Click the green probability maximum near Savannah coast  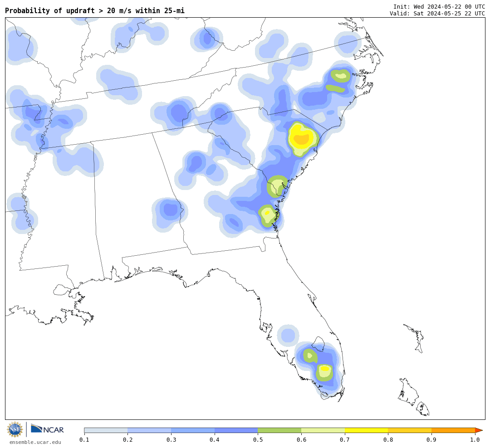pyautogui.click(x=278, y=186)
